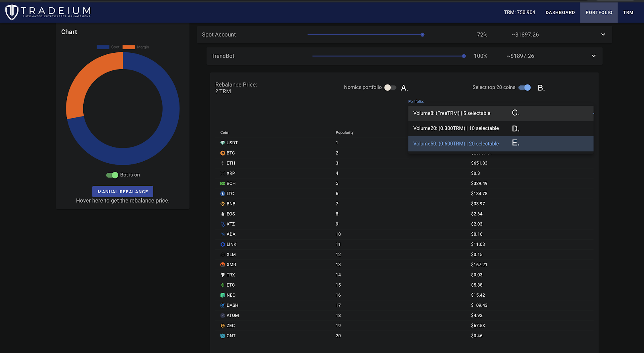
Task: Expand the TrendBot row chevron
Action: point(594,56)
